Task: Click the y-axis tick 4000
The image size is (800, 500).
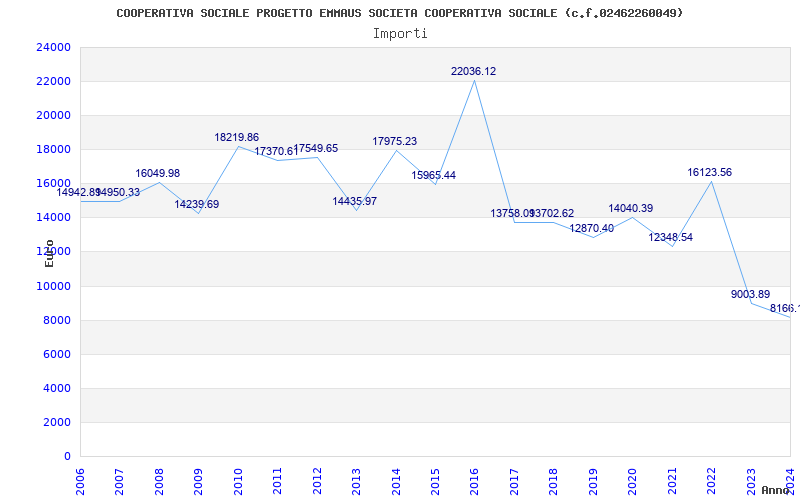Action: 57,388
